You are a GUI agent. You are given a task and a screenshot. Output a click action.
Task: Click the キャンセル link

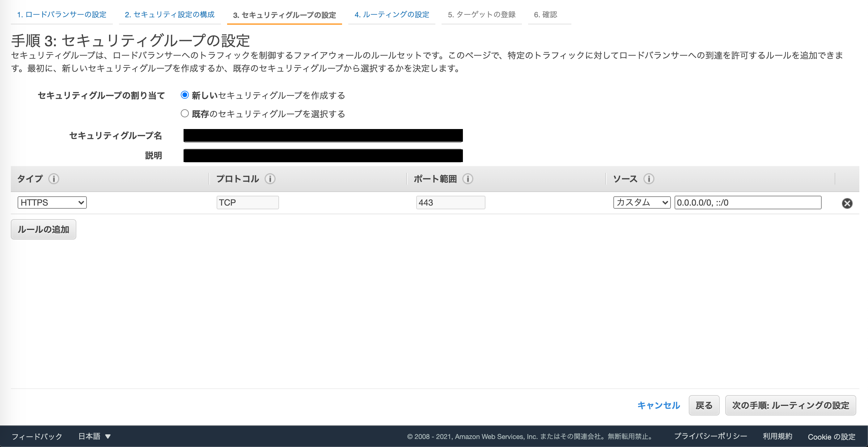click(x=658, y=405)
